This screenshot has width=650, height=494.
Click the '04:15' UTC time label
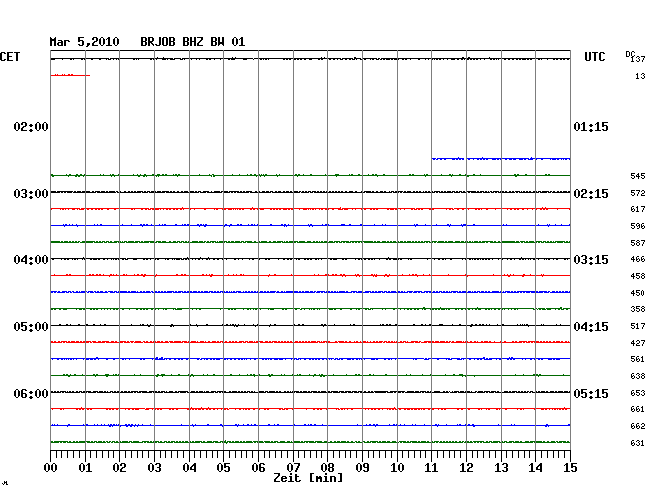click(591, 327)
